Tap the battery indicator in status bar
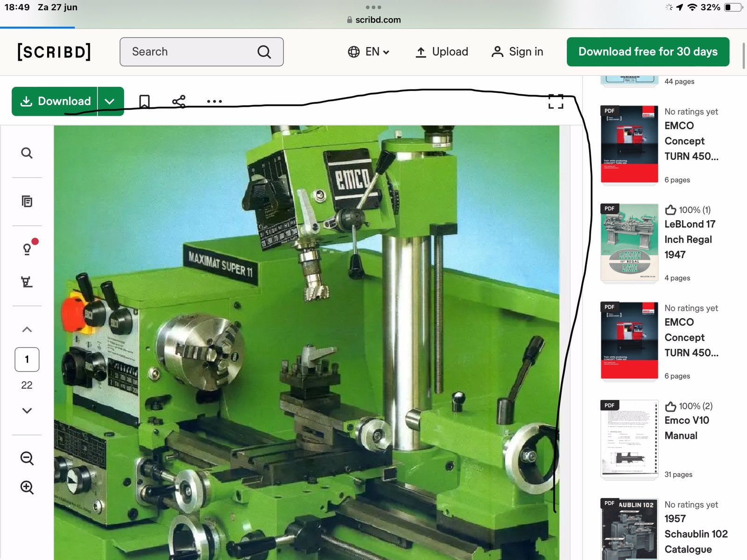The width and height of the screenshot is (747, 560). 733,7
